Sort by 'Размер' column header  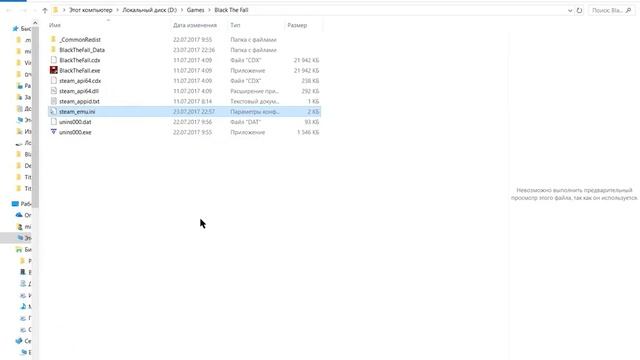[297, 25]
